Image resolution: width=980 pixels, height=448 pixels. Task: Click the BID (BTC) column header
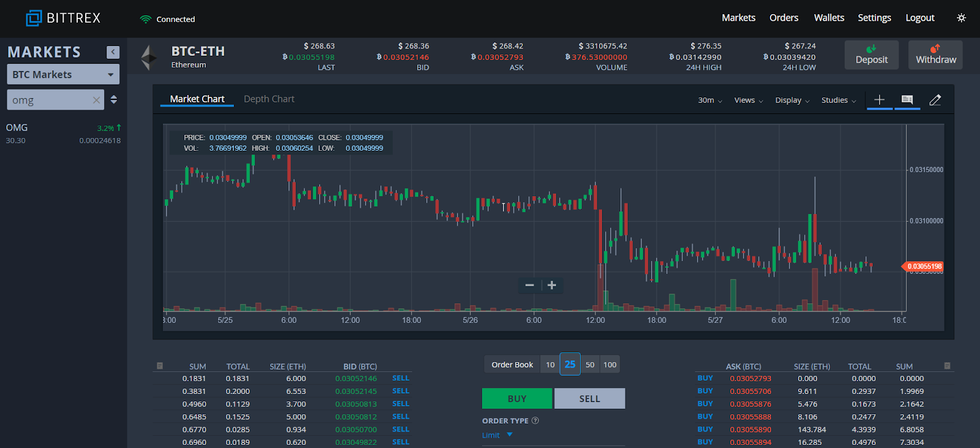pos(360,366)
